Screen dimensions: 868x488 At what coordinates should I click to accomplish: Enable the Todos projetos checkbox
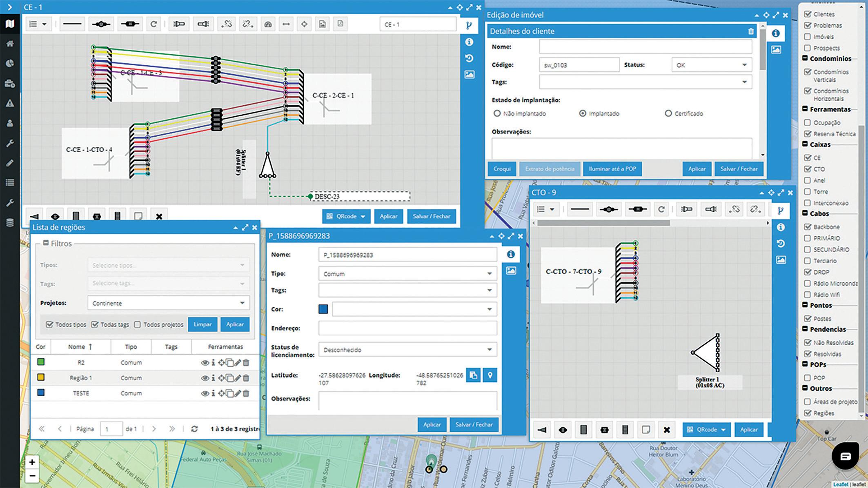pos(137,324)
